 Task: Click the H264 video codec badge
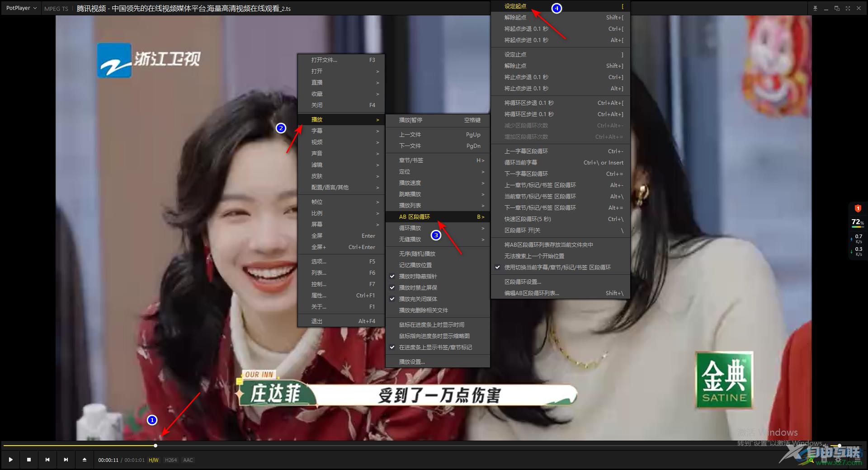pos(171,460)
